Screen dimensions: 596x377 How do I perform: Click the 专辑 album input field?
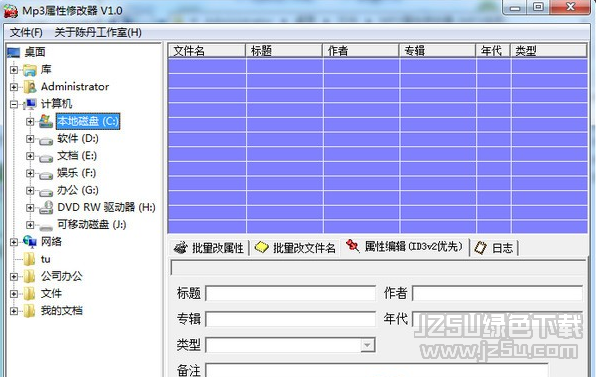tap(290, 319)
